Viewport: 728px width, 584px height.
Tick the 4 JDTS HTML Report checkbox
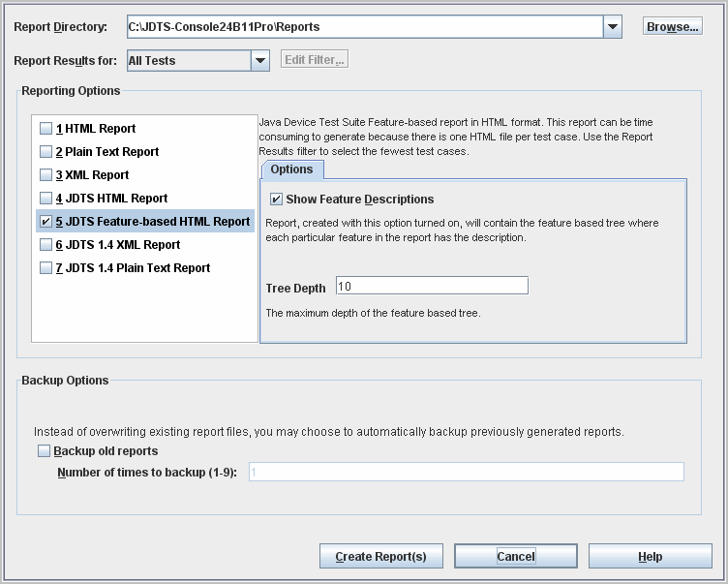tap(45, 198)
